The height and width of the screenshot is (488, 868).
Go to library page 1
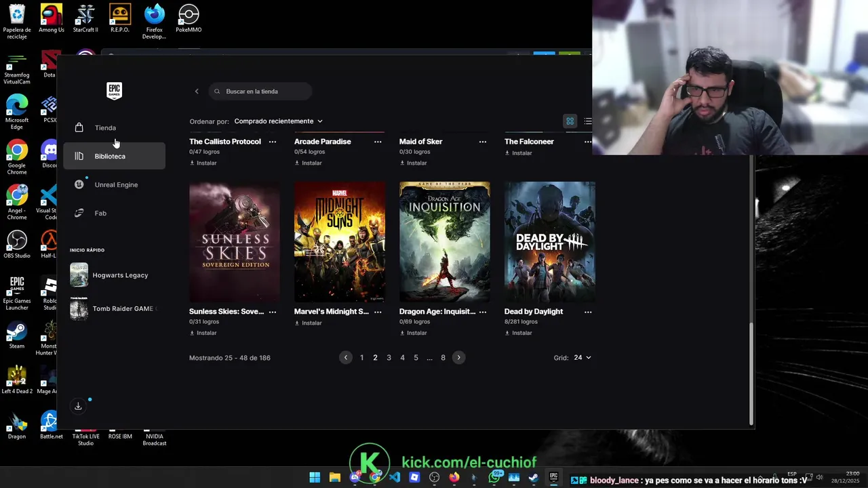(x=361, y=358)
